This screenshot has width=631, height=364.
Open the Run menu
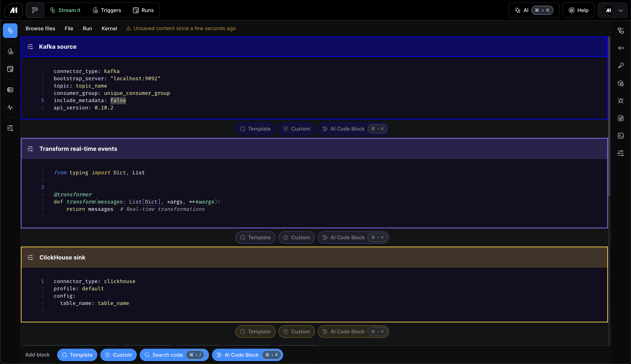coord(87,28)
